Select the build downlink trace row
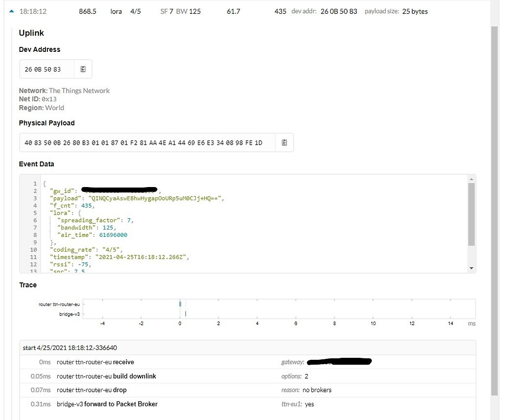Screen dimensions: 505x420 [x=248, y=376]
